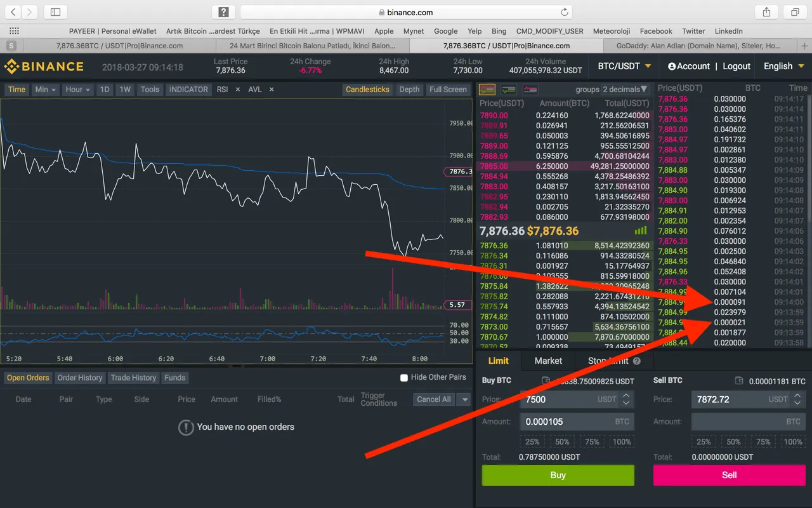This screenshot has width=812, height=508.
Task: Expand the Min interval dropdown
Action: click(x=46, y=90)
